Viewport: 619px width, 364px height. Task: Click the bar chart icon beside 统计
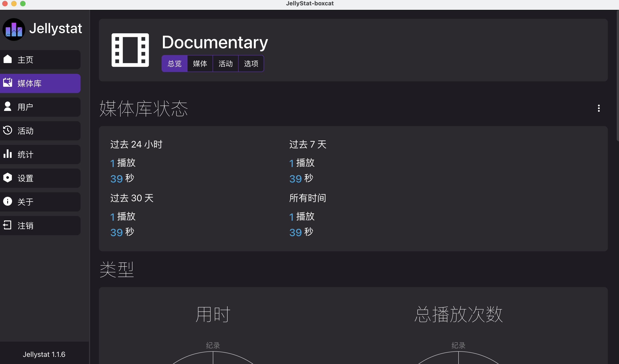8,154
